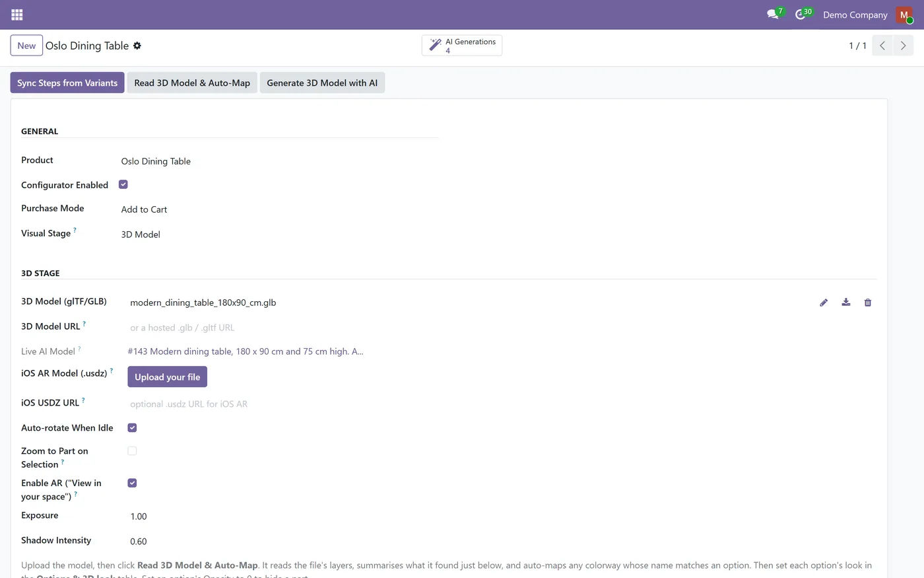924x578 pixels.
Task: Click the 1 / 1 pager counter
Action: 857,46
